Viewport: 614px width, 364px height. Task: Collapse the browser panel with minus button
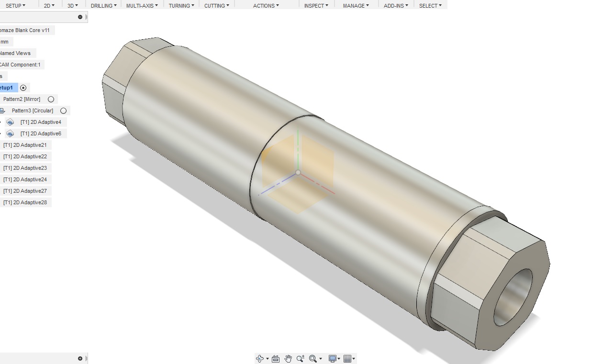pyautogui.click(x=80, y=17)
